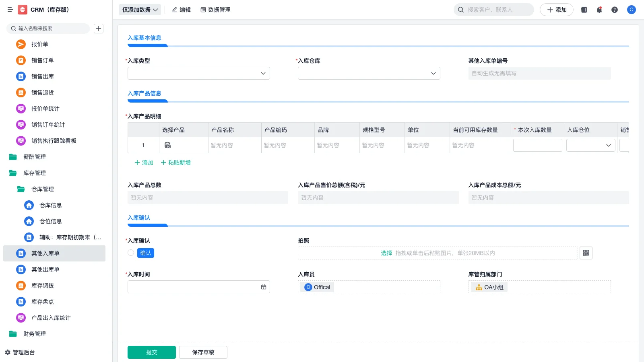This screenshot has width=644, height=362.
Task: Open the QR code icon next to photo upload
Action: tap(586, 253)
